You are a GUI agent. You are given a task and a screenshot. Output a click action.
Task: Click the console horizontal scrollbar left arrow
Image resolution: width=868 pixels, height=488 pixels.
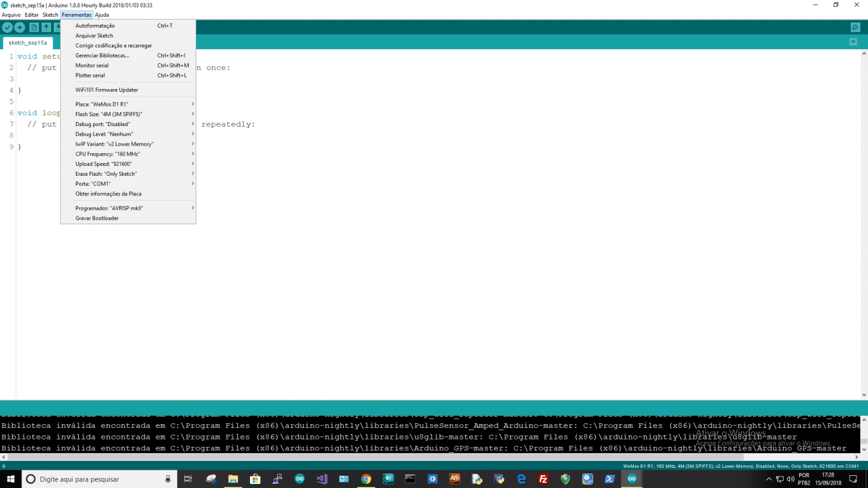click(3, 457)
